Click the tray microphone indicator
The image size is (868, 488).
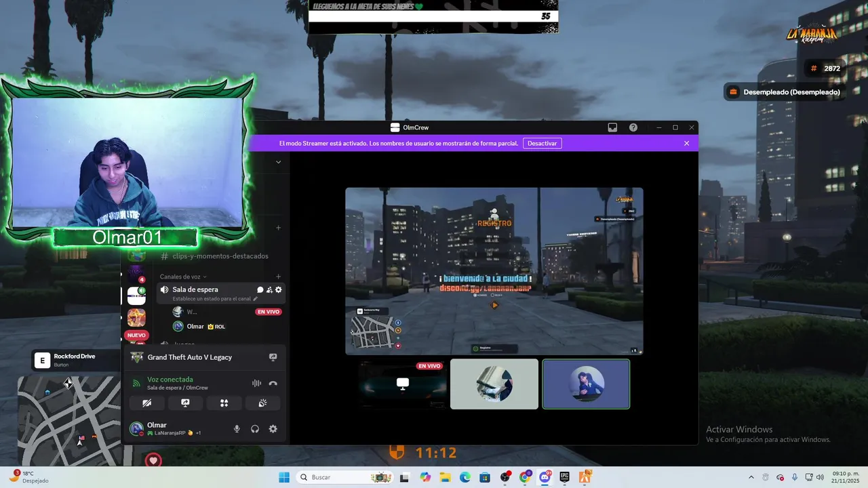[795, 477]
